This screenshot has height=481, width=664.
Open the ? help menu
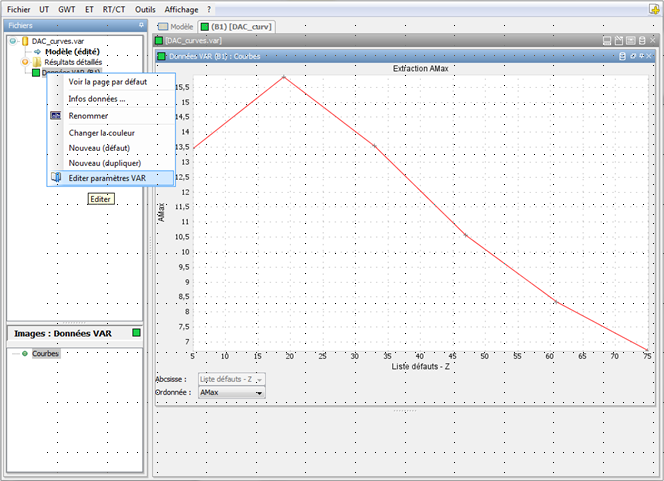click(x=209, y=9)
